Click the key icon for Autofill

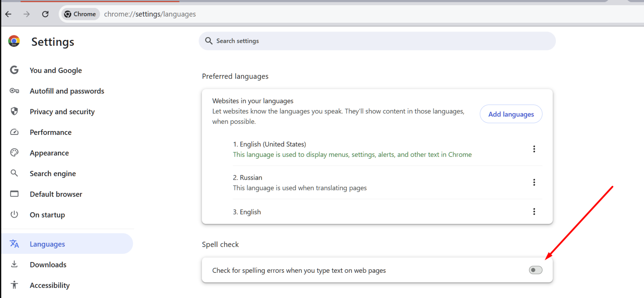point(14,91)
